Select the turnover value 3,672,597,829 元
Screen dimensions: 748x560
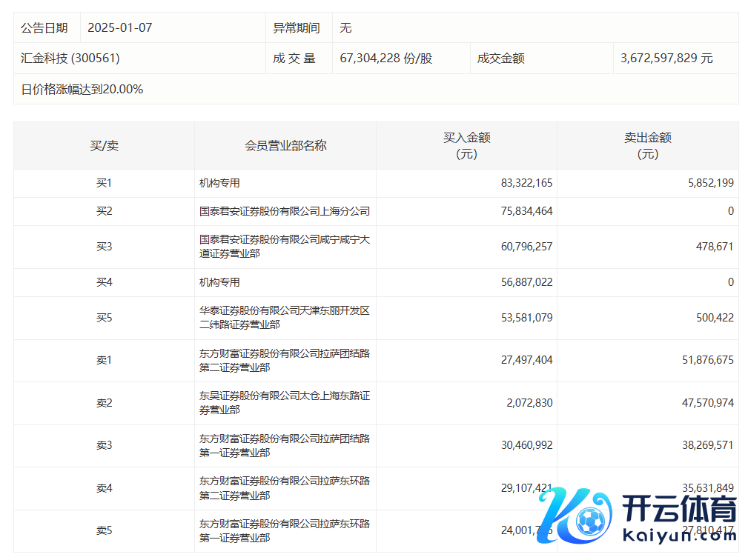666,58
